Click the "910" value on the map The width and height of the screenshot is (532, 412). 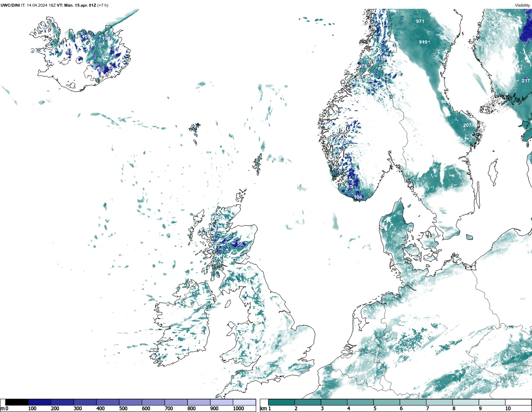pyautogui.click(x=423, y=42)
